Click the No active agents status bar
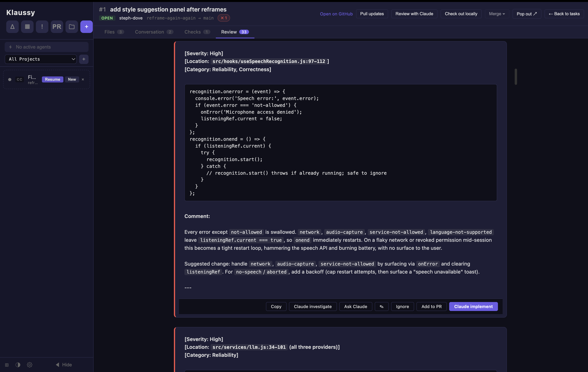 tap(46, 47)
